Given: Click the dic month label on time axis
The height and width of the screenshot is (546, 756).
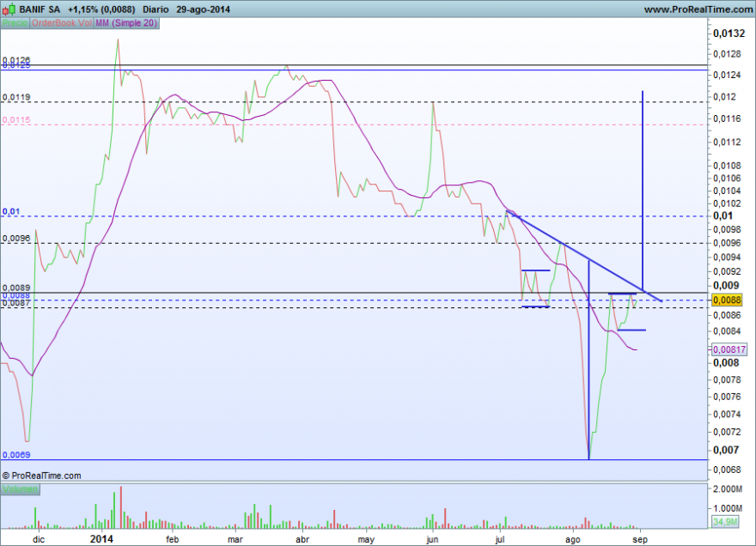Looking at the screenshot, I should [x=39, y=539].
